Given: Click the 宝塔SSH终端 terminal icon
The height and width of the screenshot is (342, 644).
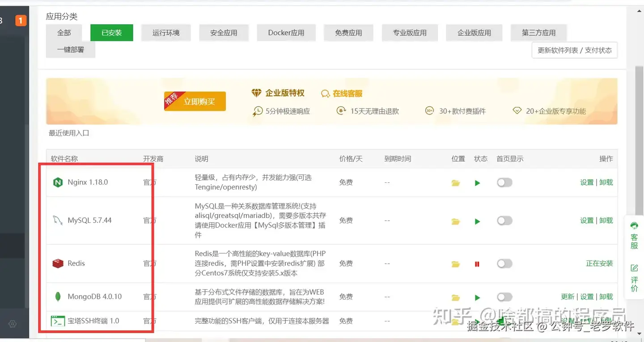Looking at the screenshot, I should [x=58, y=321].
